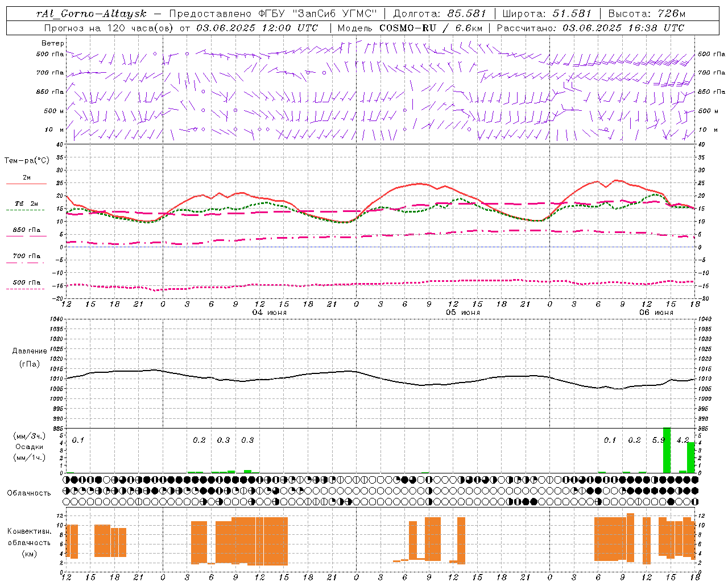Screen dimensions: 728x582
Task: Click the text Предоставлено ФГБУ "ЗапСиб УГМС"
Action: 273,14
